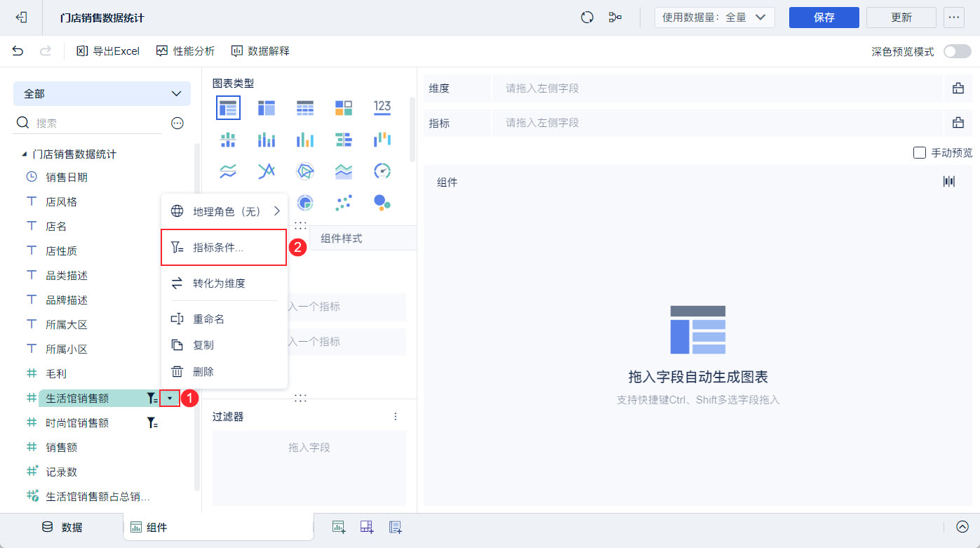
Task: Choose 指标条件... from the context menu
Action: (224, 248)
